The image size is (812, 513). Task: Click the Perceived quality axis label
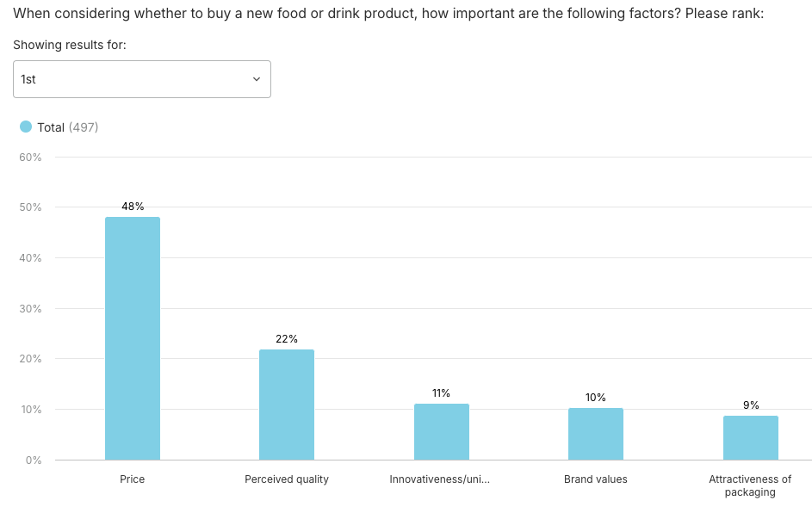coord(286,479)
